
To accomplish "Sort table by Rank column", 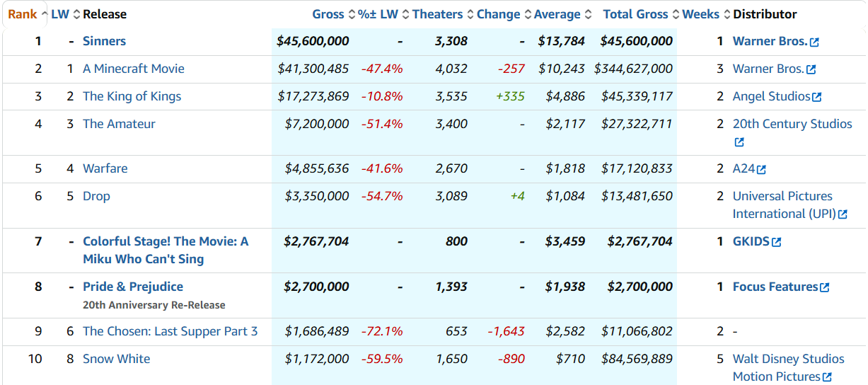I will [x=22, y=14].
